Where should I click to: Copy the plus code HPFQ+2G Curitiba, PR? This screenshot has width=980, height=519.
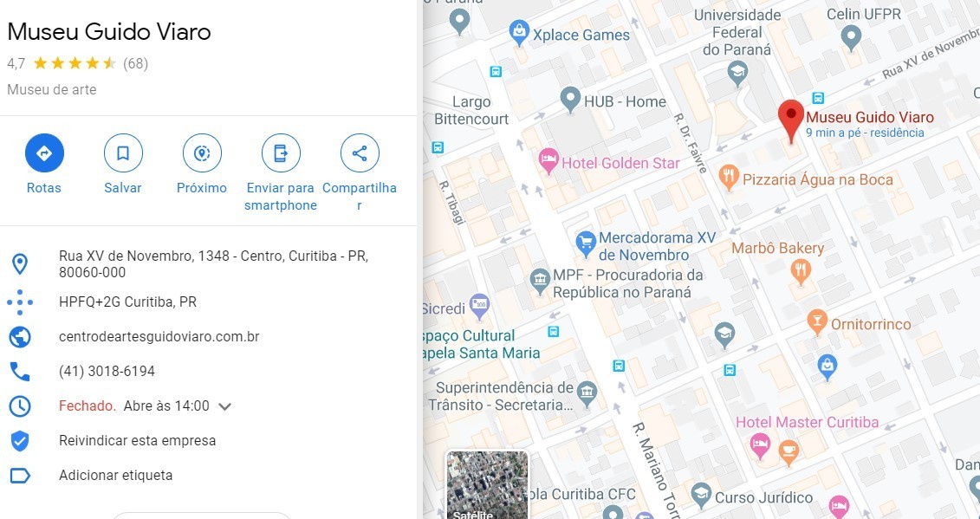pos(127,302)
